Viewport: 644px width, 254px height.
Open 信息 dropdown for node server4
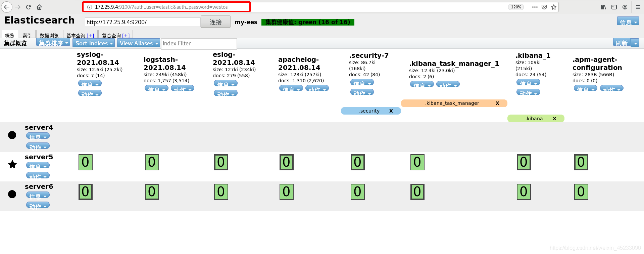tap(38, 136)
